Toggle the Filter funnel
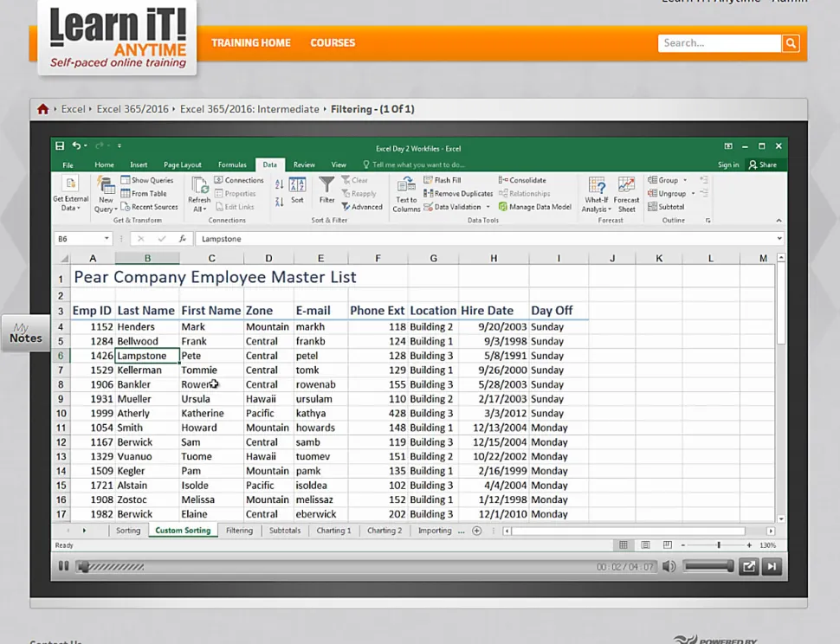The width and height of the screenshot is (840, 644). pos(326,190)
